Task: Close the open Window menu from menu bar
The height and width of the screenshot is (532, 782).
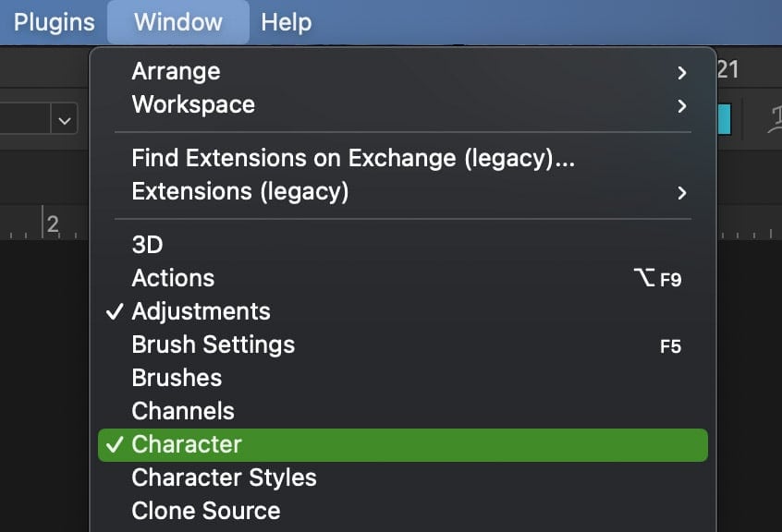Action: coord(177,22)
